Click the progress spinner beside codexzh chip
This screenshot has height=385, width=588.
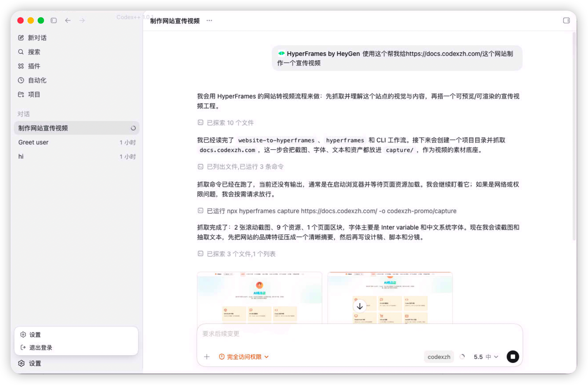point(462,357)
